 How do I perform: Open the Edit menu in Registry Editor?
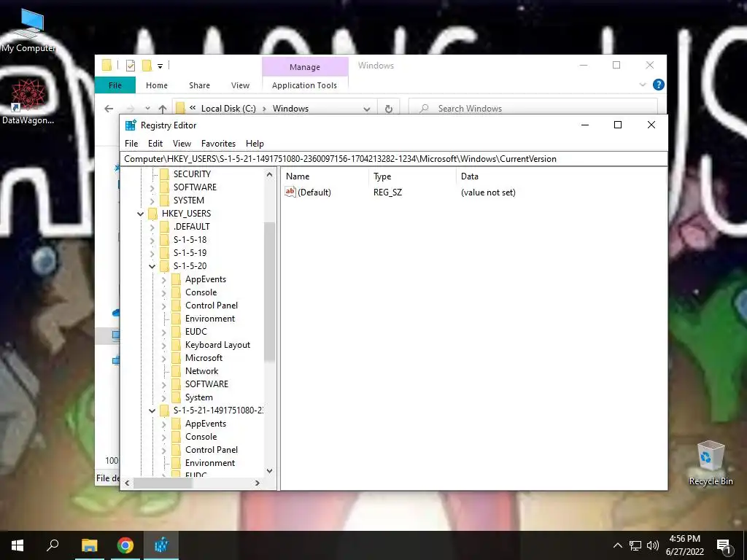155,144
